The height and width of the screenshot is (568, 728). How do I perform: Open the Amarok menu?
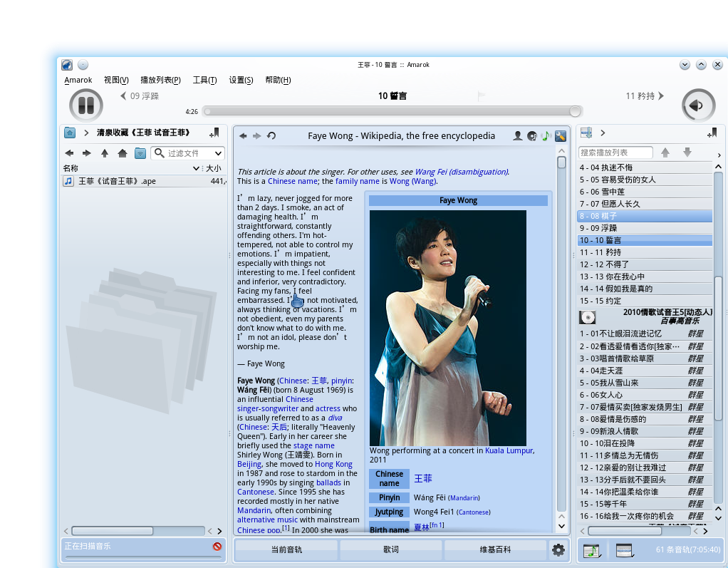[78, 80]
